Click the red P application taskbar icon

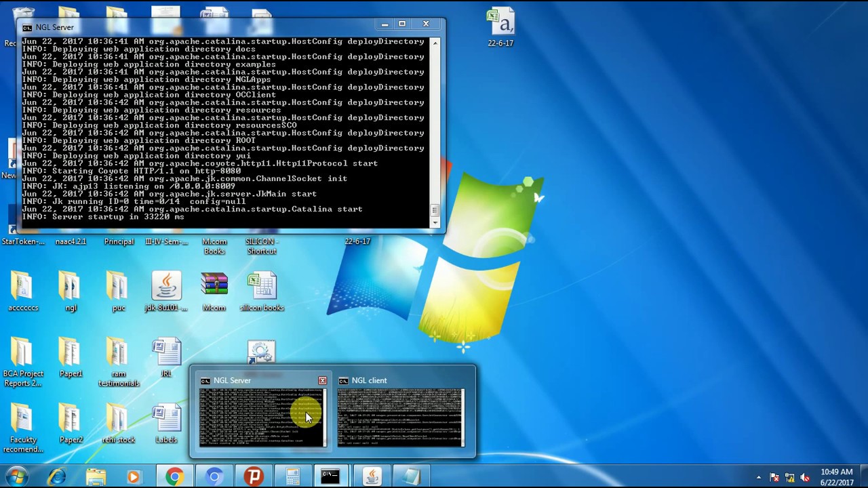click(254, 477)
